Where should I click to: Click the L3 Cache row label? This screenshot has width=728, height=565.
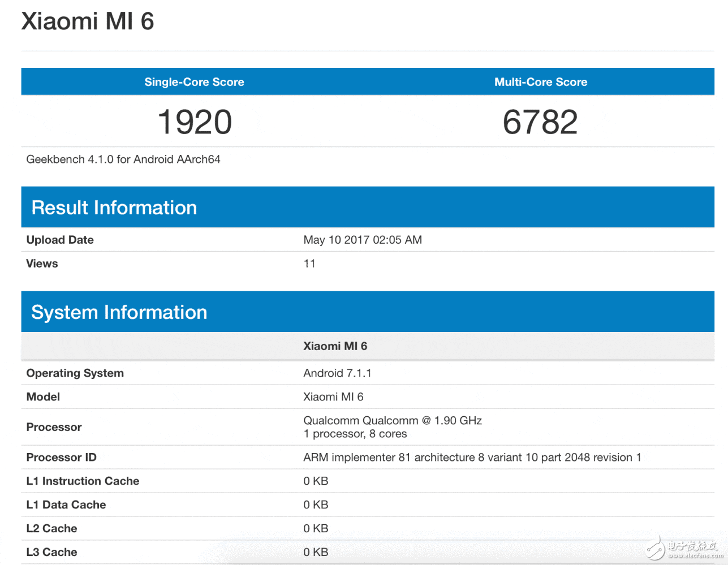(51, 553)
